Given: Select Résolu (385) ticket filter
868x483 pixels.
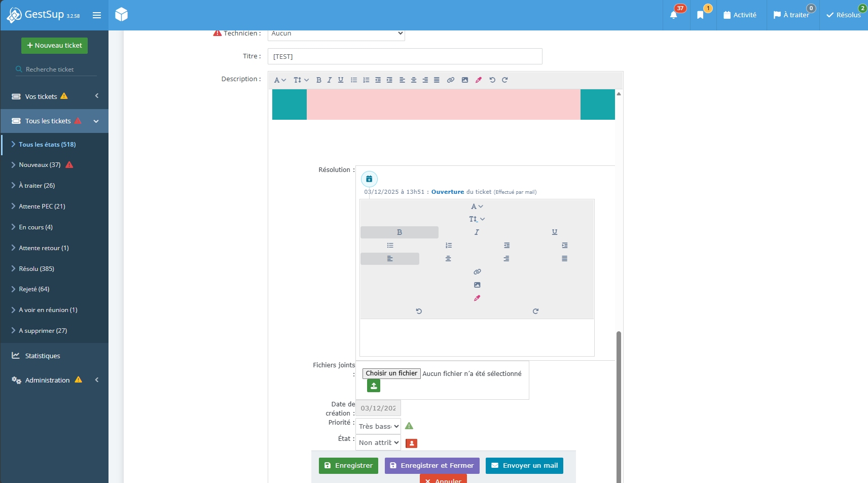Looking at the screenshot, I should (x=37, y=268).
